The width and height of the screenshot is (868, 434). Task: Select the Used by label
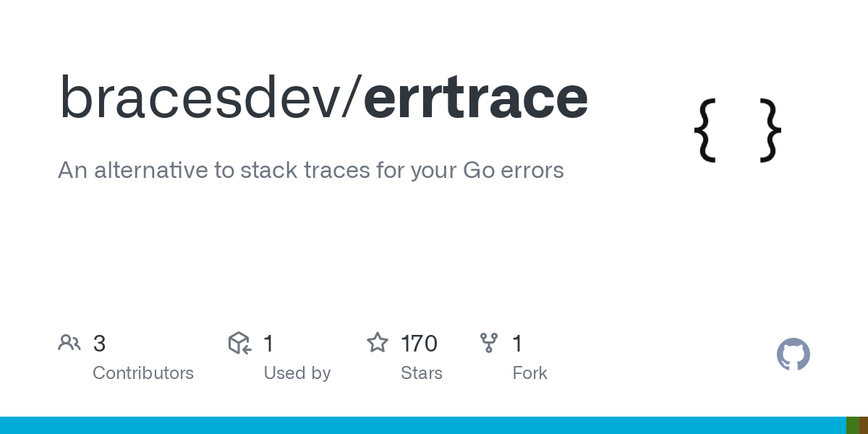pyautogui.click(x=297, y=373)
